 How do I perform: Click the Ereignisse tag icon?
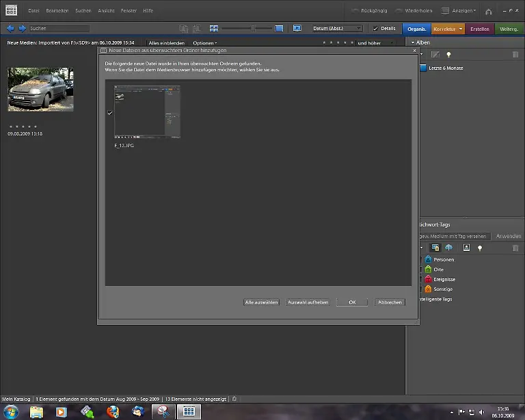point(428,279)
